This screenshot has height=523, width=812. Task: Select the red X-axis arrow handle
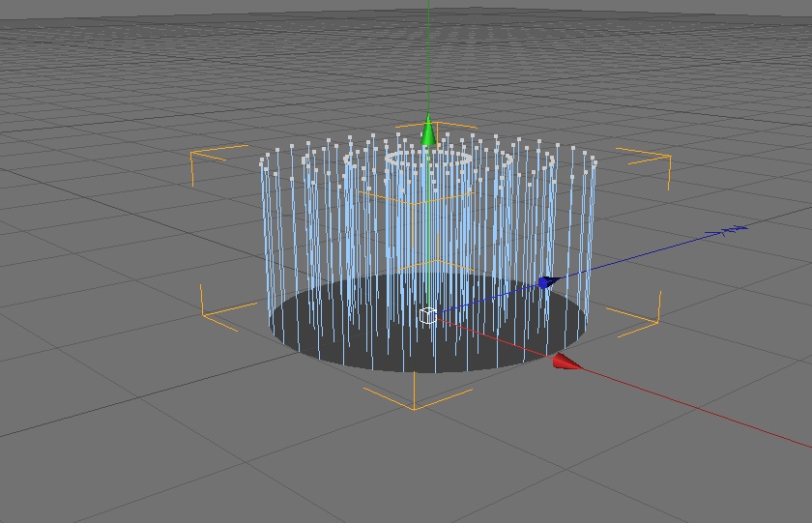[566, 362]
